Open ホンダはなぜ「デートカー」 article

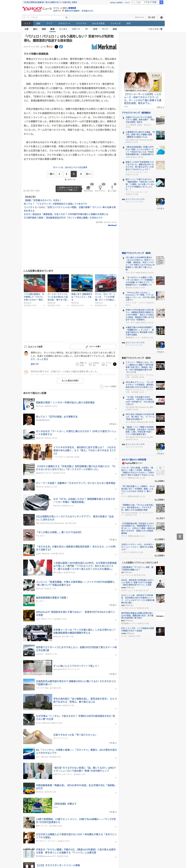point(76,433)
